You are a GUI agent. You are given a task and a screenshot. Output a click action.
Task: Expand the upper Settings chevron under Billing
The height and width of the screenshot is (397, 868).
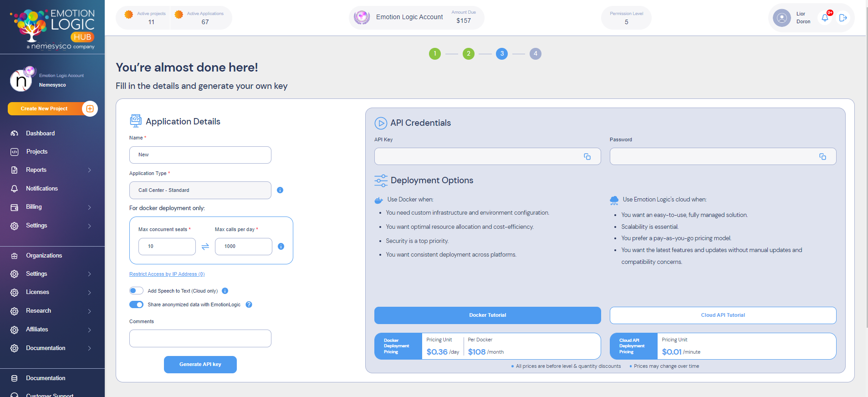click(90, 226)
